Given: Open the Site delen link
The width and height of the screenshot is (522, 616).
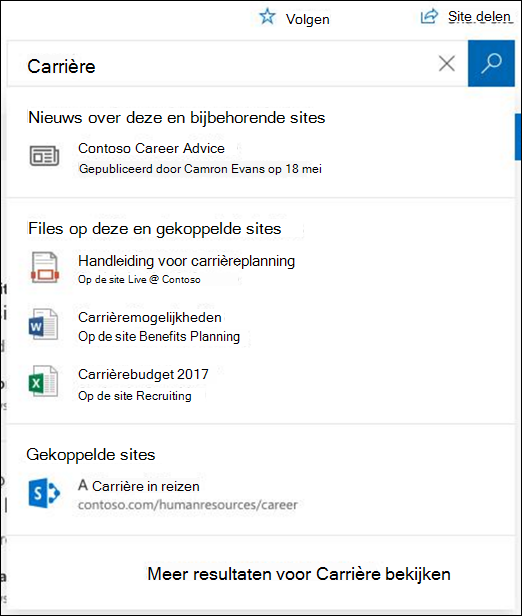Looking at the screenshot, I should (x=480, y=16).
